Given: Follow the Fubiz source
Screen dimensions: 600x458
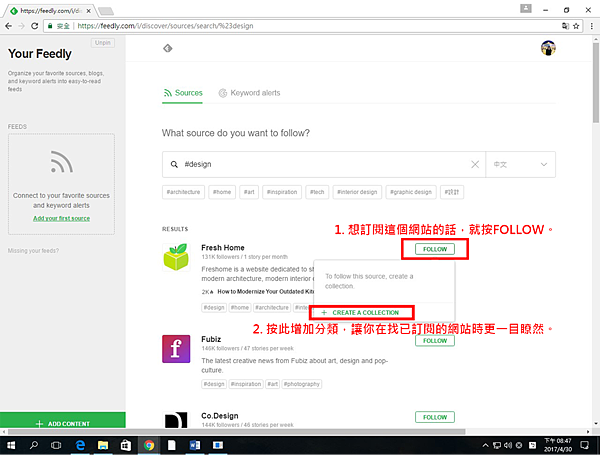Looking at the screenshot, I should click(x=435, y=341).
